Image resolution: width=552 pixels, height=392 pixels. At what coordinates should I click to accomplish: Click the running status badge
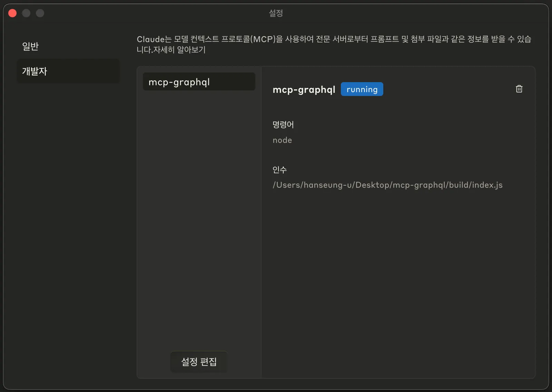tap(362, 89)
